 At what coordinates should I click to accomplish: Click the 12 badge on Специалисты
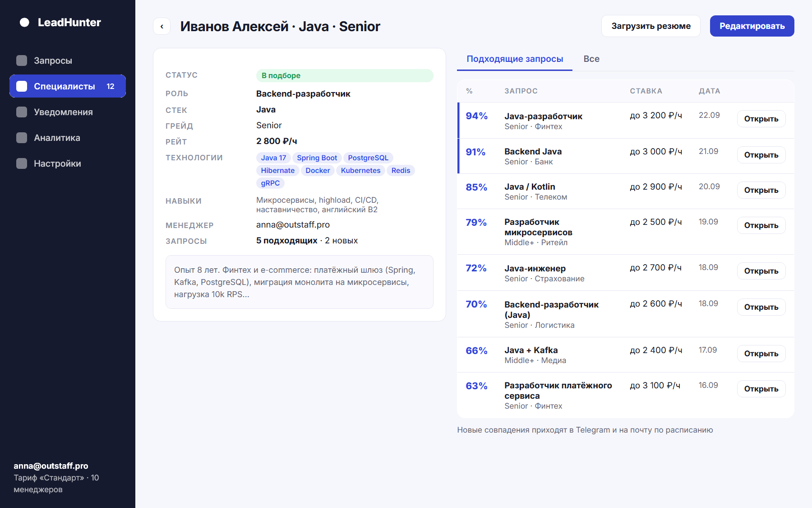coord(111,86)
